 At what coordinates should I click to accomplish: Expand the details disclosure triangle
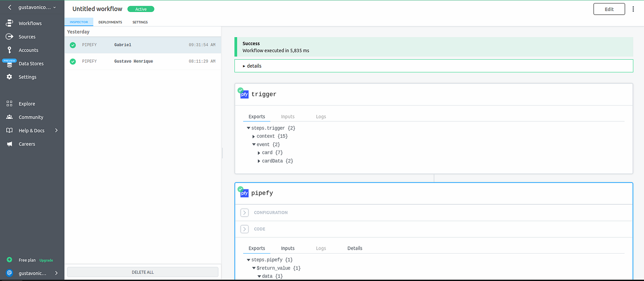244,66
